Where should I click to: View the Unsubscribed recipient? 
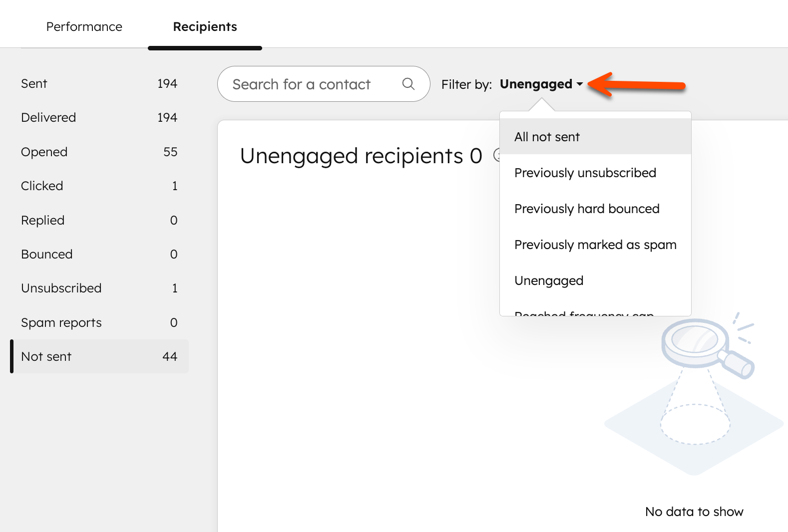coord(61,288)
